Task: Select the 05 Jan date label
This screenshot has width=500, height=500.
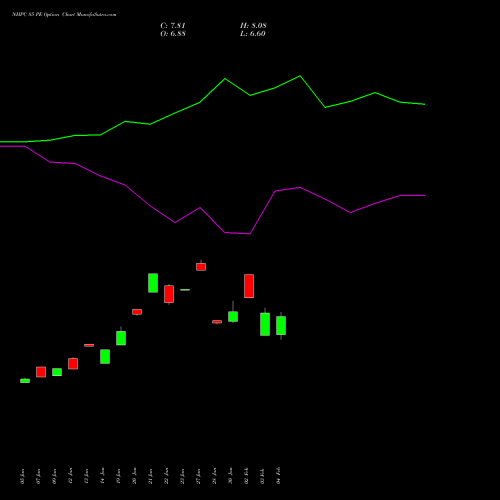Action: [x=22, y=476]
